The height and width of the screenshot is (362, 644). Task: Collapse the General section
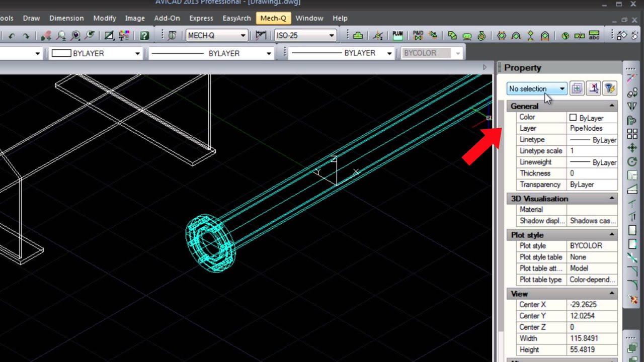612,106
